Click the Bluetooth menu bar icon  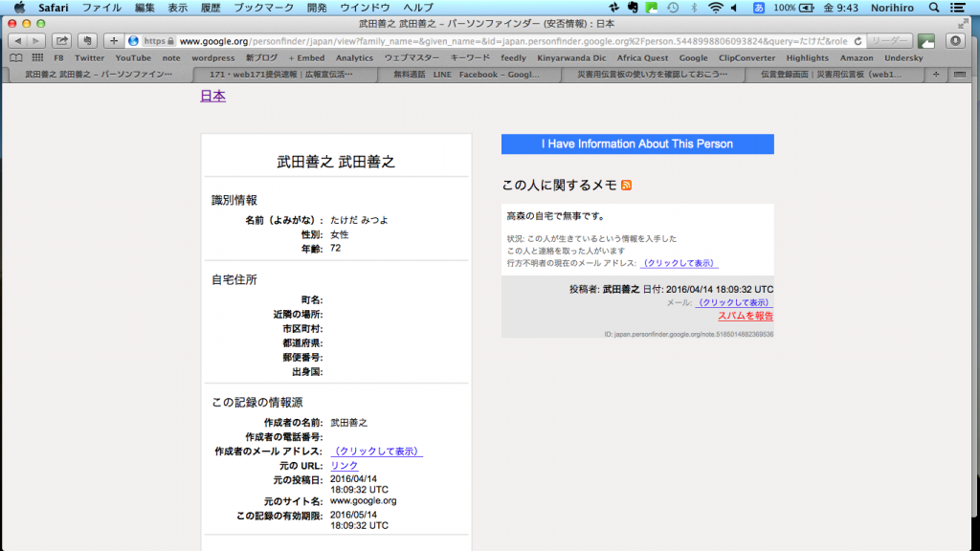694,8
